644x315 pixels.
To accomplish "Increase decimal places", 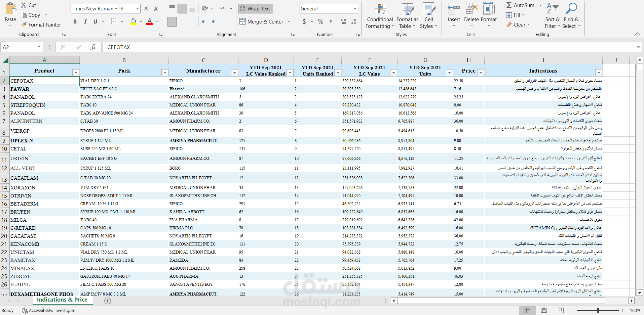I will [343, 21].
